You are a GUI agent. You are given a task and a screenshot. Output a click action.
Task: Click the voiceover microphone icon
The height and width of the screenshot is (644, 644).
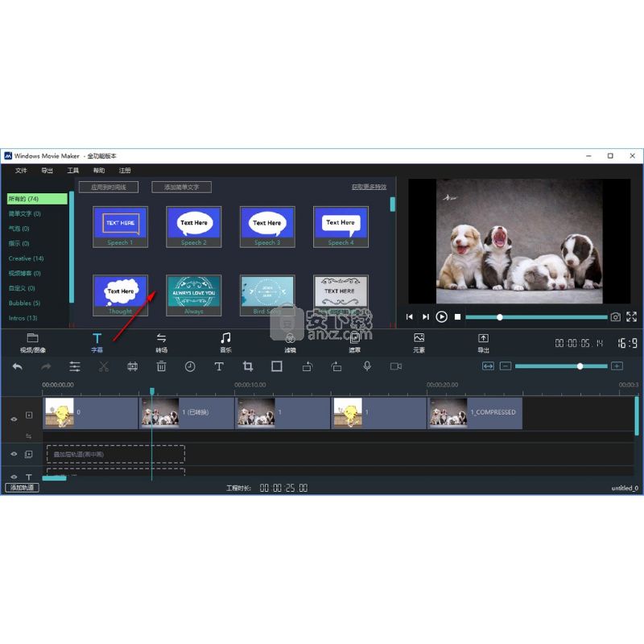coord(367,366)
